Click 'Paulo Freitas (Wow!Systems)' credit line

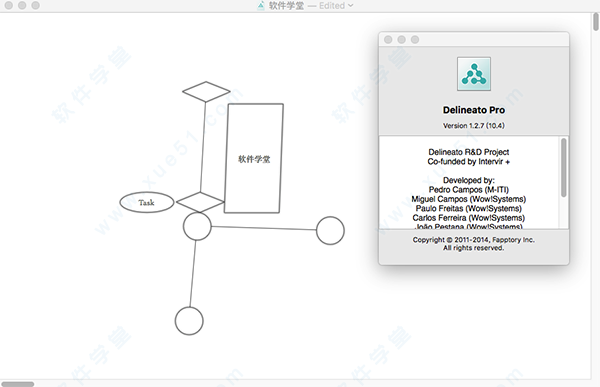469,208
